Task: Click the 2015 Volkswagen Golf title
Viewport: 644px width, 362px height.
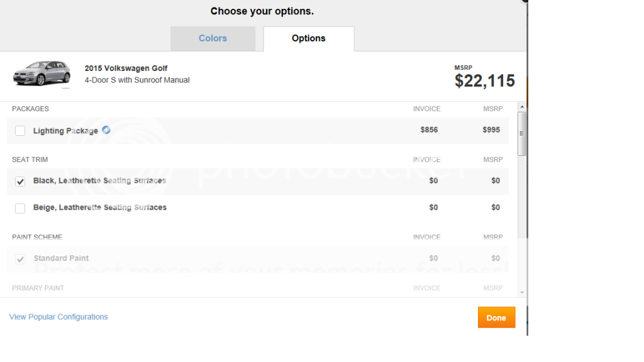Action: click(126, 69)
